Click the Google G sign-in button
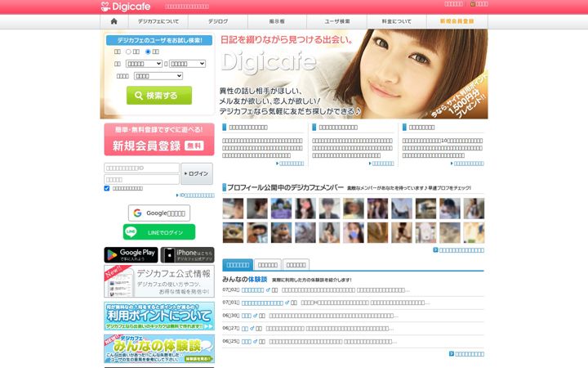588x368 pixels. tap(159, 213)
